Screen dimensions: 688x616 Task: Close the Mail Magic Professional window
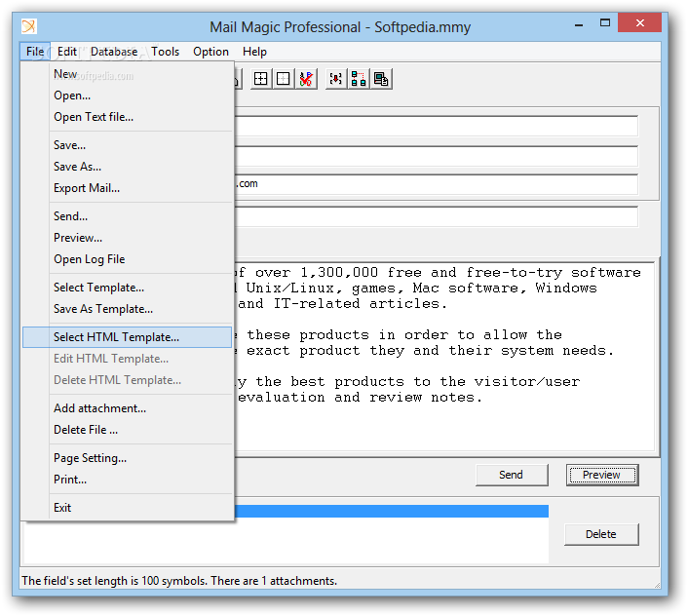pos(639,22)
